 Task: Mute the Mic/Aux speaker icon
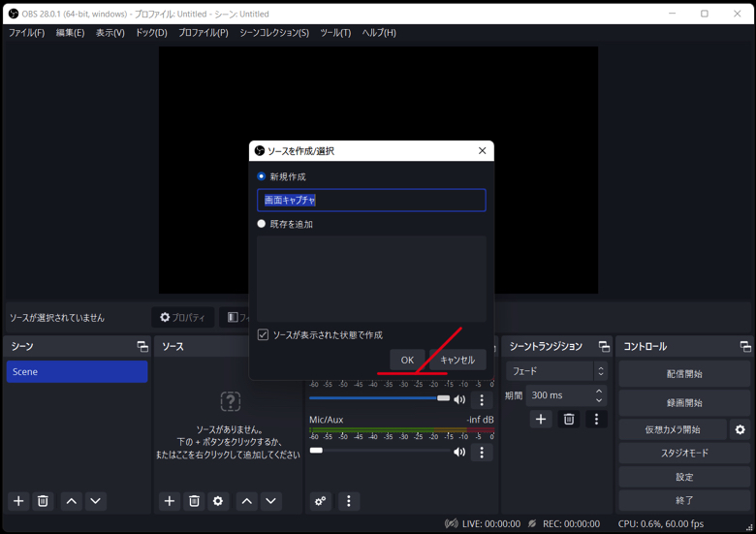(x=459, y=452)
